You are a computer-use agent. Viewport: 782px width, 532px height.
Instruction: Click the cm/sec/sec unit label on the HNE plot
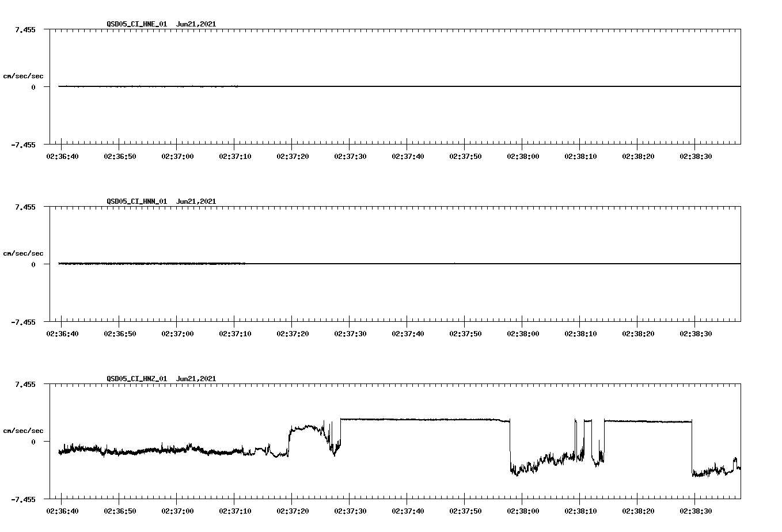coord(23,76)
